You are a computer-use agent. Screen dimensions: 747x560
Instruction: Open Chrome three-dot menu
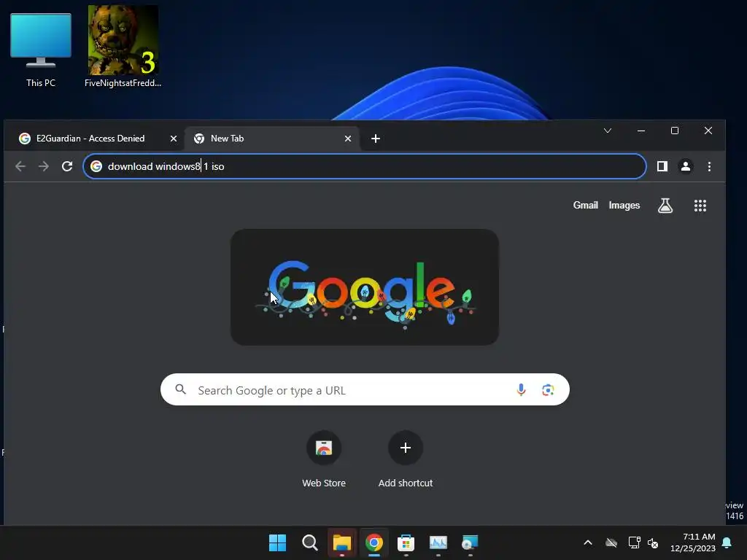click(709, 166)
